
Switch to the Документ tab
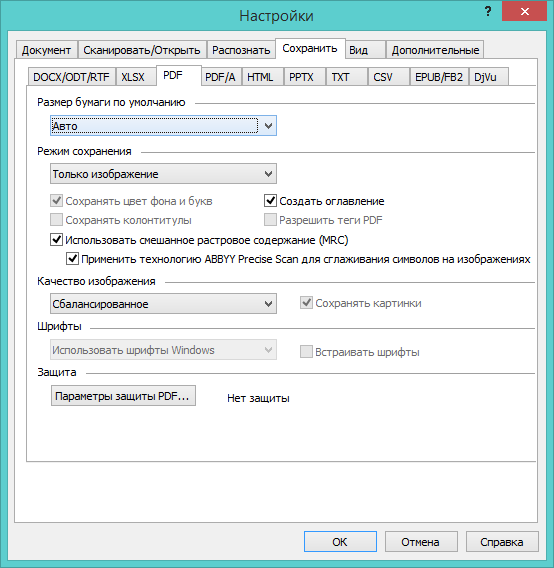click(x=47, y=50)
